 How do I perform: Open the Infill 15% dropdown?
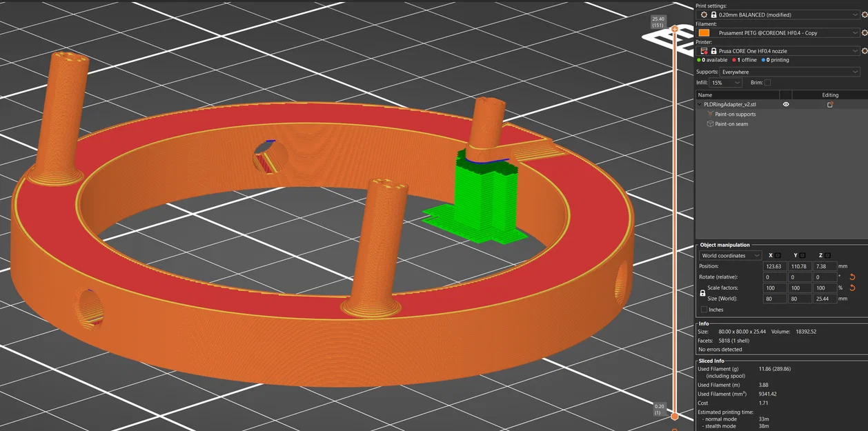[x=726, y=83]
